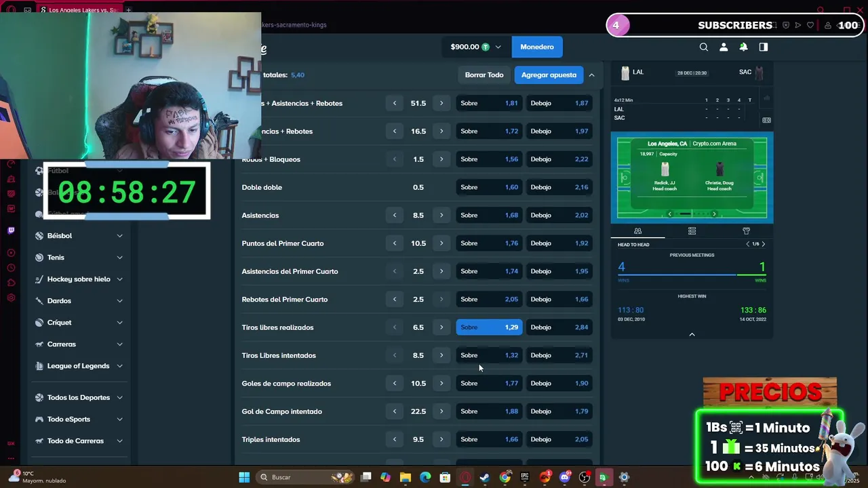Click the Windows taskbar Buscar search box
Screen dimensions: 868x488
pos(307,477)
